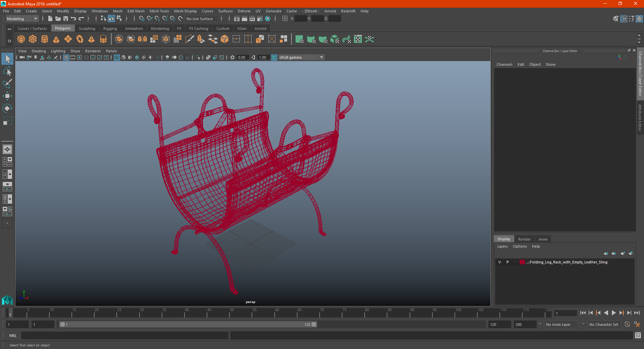Click the Save Scene floppy icon

click(66, 19)
